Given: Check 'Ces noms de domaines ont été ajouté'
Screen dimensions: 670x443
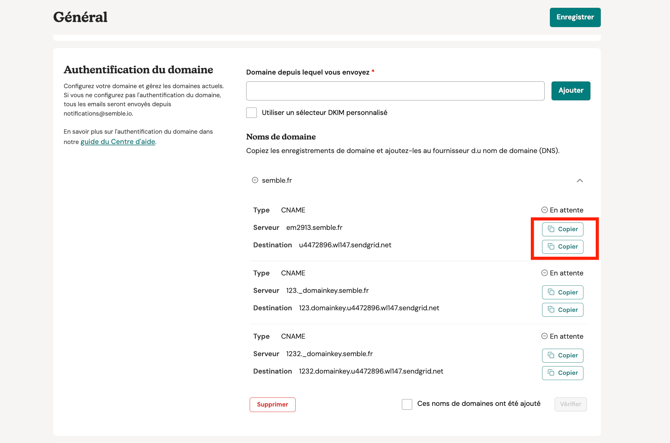Looking at the screenshot, I should (x=407, y=404).
